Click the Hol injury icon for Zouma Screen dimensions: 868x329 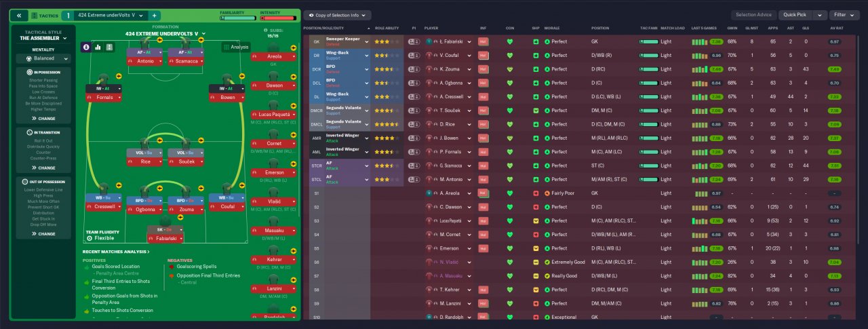click(x=484, y=69)
